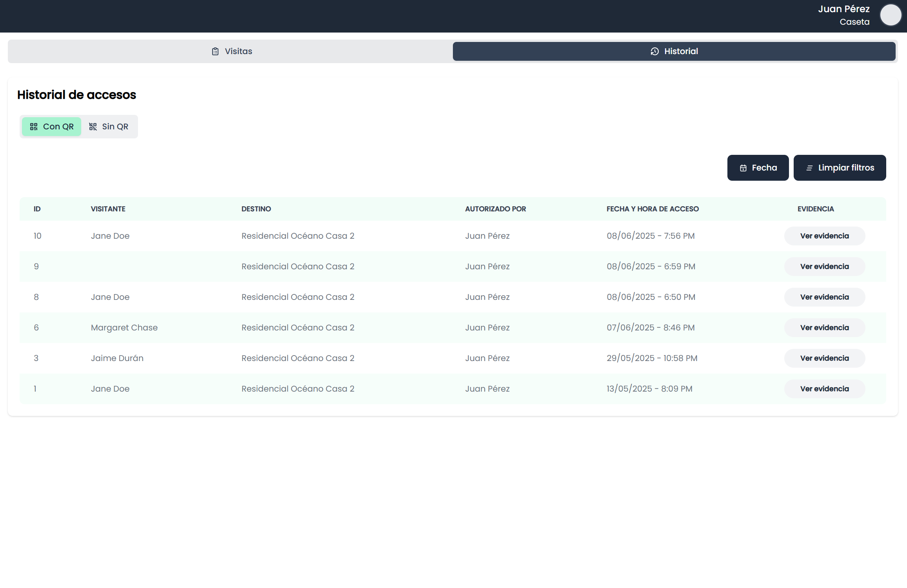Click the calendar icon on Fecha button

pyautogui.click(x=743, y=168)
